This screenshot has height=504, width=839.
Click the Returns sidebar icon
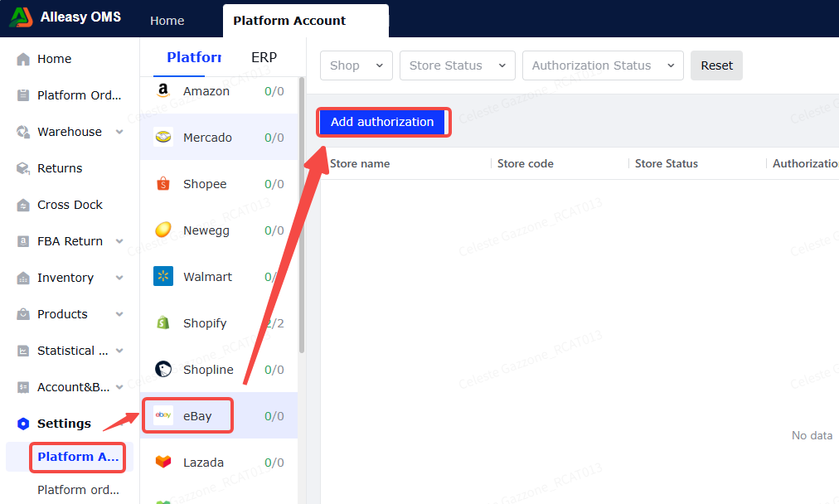23,168
